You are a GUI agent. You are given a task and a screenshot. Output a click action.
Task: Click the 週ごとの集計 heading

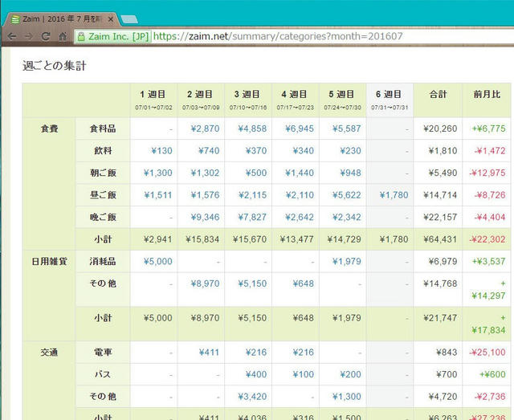point(55,66)
